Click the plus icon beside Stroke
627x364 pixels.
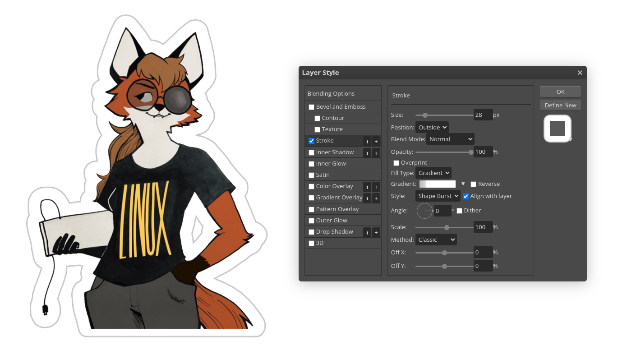point(376,141)
